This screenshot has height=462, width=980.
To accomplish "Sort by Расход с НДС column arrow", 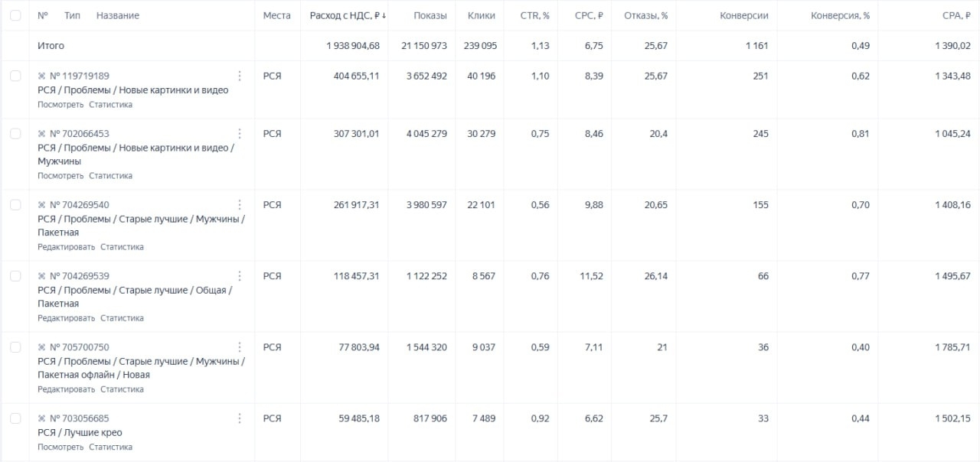I will 384,15.
